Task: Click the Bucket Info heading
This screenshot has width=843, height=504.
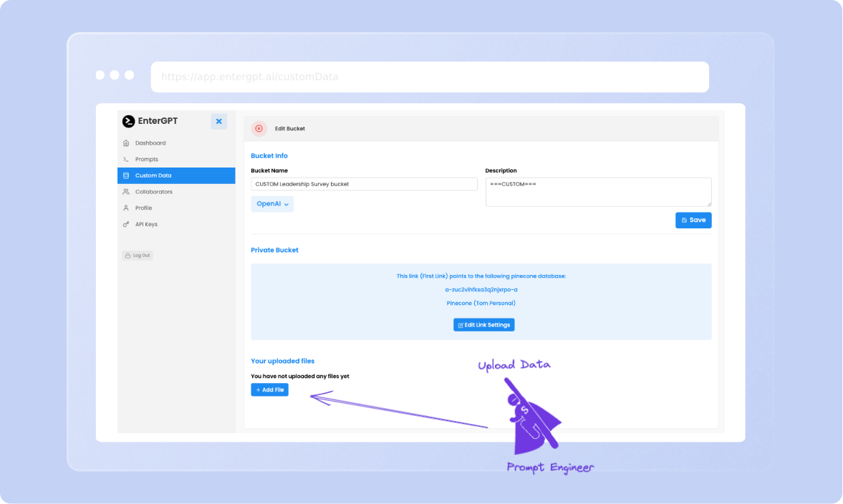Action: (x=269, y=156)
